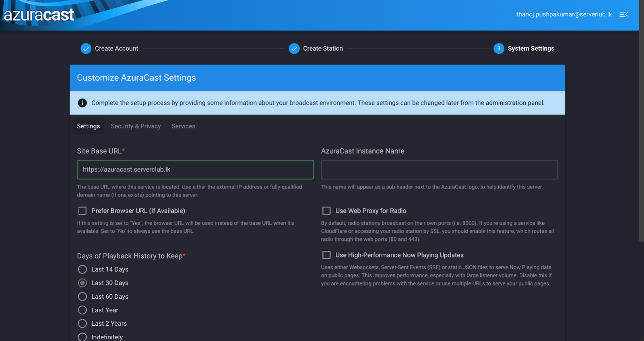Pick Indefinitely radio option
Screen dimensions: 644x341
[x=82, y=337]
